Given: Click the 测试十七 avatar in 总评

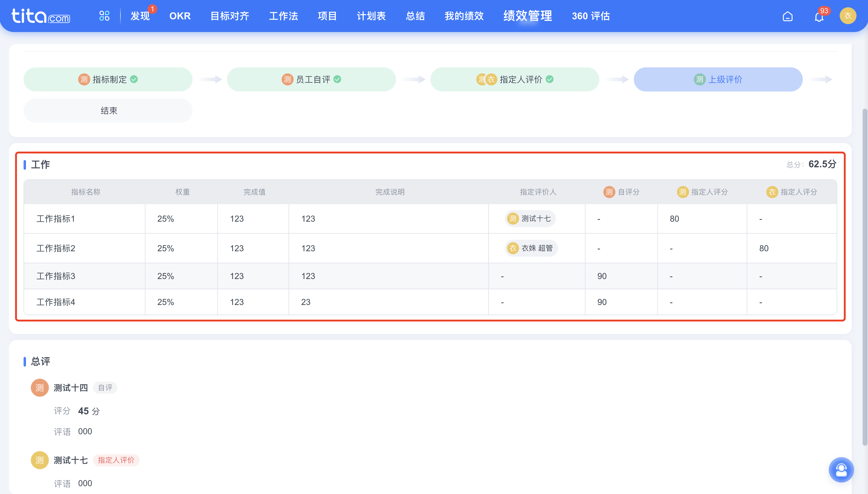Looking at the screenshot, I should (x=40, y=460).
